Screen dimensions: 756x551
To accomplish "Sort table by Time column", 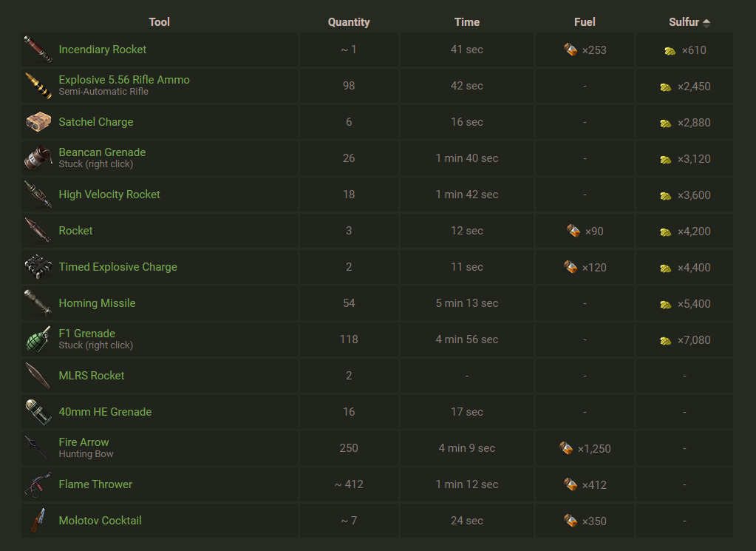I will click(467, 22).
